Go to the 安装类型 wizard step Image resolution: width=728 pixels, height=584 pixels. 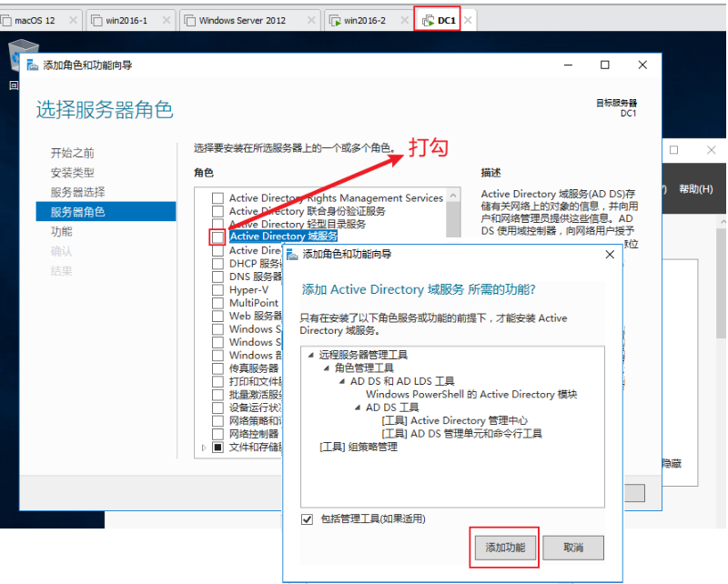tap(73, 173)
